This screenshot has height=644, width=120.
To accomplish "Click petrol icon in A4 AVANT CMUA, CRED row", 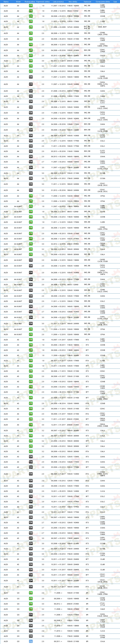I will 31,244.
